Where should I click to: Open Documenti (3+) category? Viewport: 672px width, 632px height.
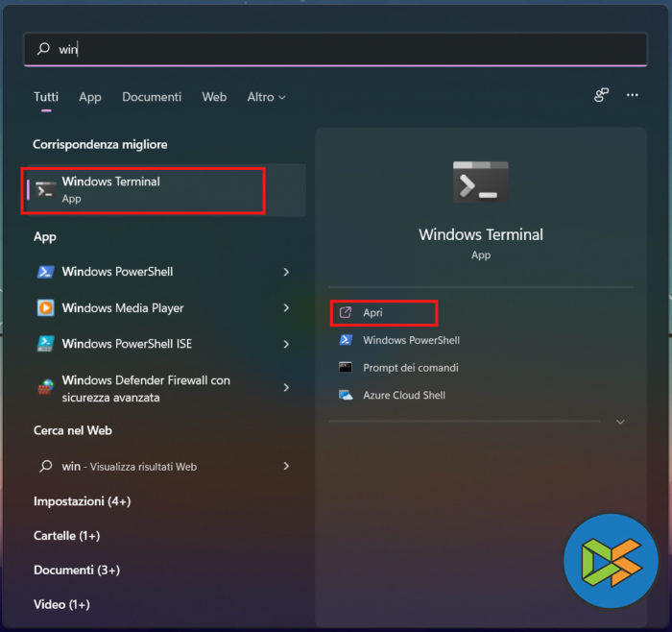77,570
